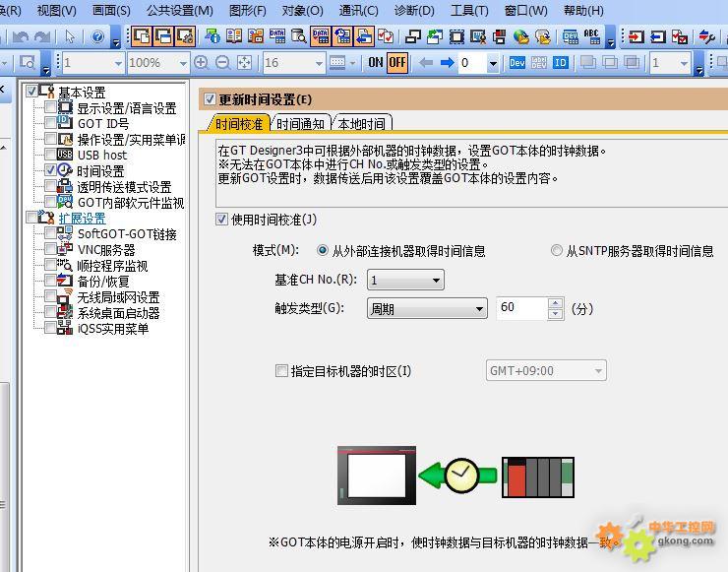Click the gray label DEV icon
This screenshot has height=572, width=728.
pos(538,62)
